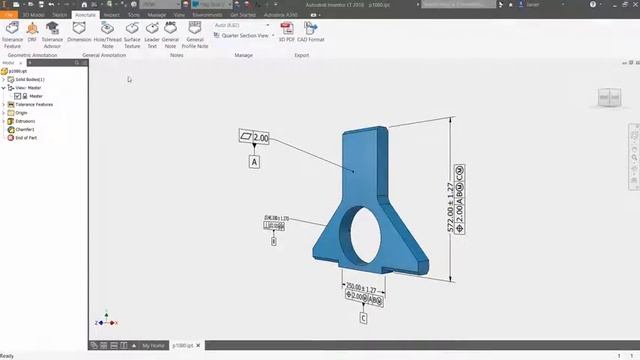
Task: Open the Tolerance Advisor
Action: coord(52,35)
